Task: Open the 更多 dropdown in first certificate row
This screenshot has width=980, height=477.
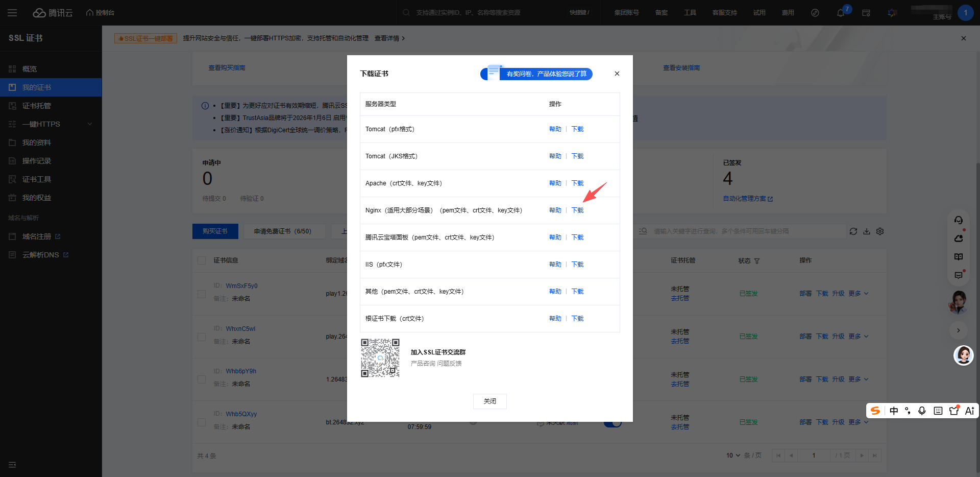Action: coord(858,294)
